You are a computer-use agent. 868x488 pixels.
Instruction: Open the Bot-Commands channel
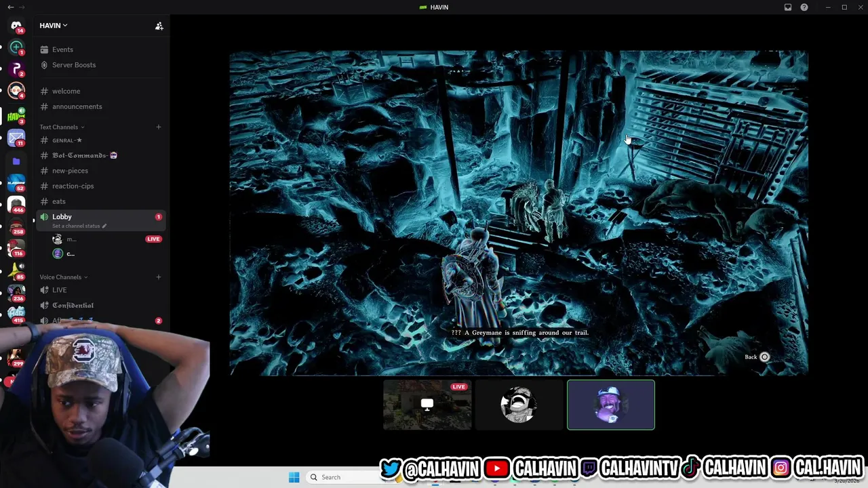coord(102,155)
